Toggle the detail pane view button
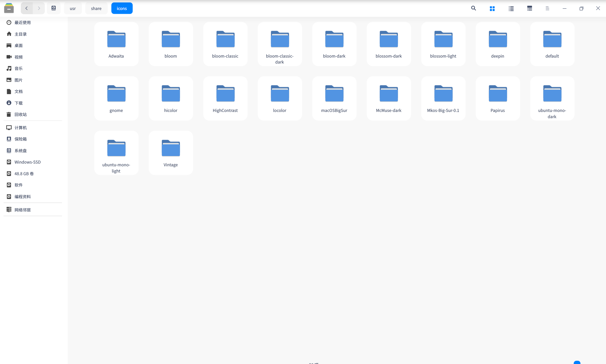Viewport: 606px width, 364px height. pyautogui.click(x=529, y=8)
